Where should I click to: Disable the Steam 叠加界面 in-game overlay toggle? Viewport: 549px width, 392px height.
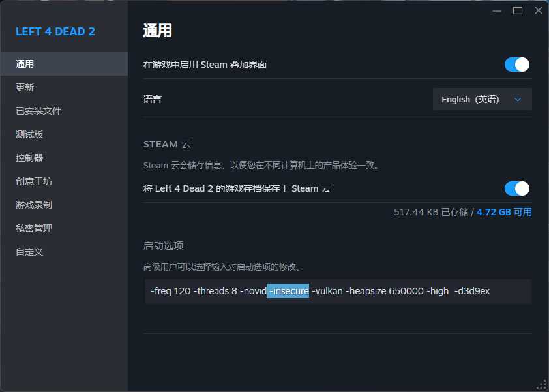point(516,65)
